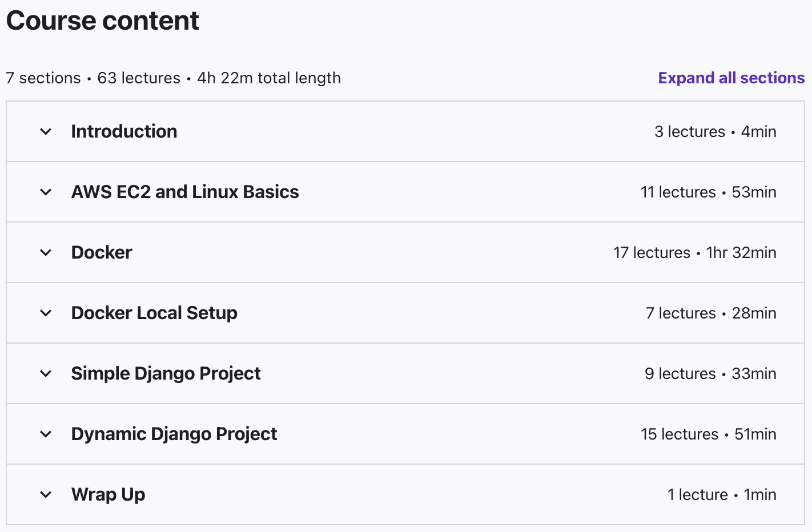Screen dimensions: 812x532
Task: Toggle the Docker Local Setup chevron
Action: click(x=46, y=313)
